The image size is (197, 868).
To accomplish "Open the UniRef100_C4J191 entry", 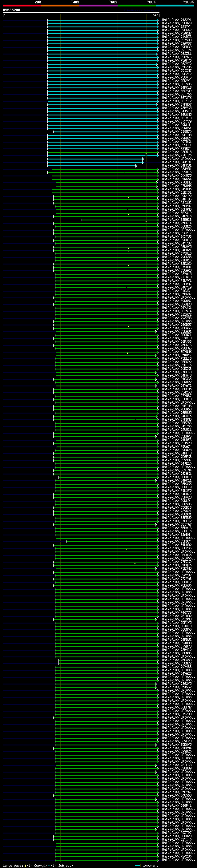I will click(x=176, y=162).
